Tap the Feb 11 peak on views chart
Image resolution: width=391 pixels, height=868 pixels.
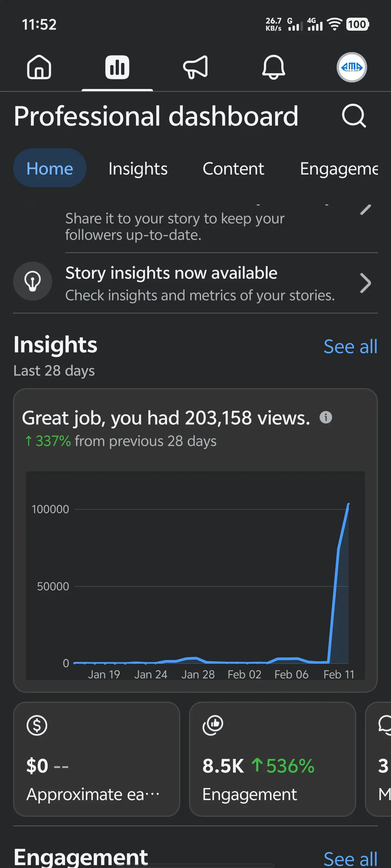[348, 504]
